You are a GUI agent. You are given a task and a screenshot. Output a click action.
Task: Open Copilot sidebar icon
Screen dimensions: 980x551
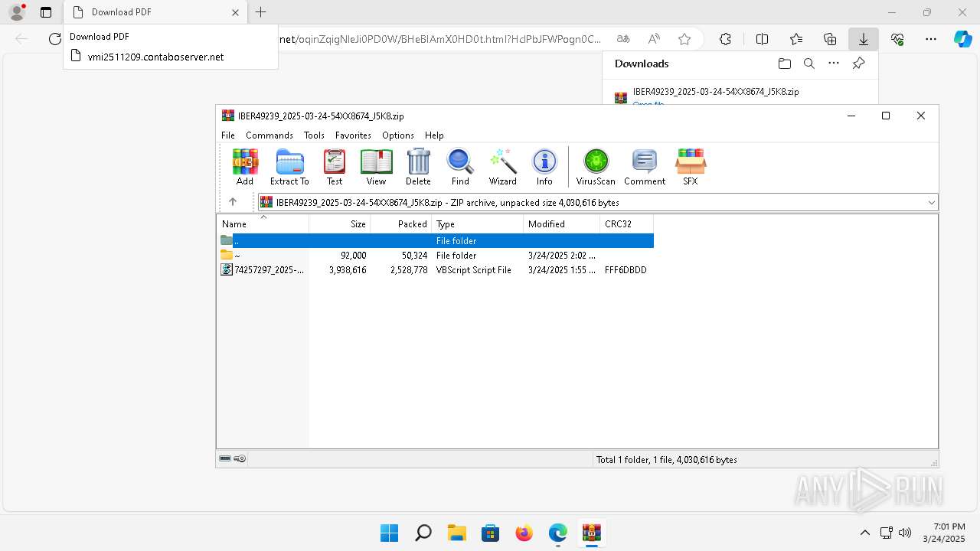pyautogui.click(x=962, y=39)
